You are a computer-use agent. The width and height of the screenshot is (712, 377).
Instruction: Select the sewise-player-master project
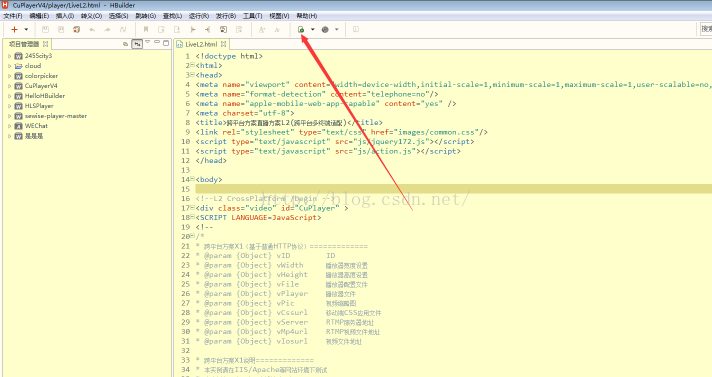click(x=56, y=116)
